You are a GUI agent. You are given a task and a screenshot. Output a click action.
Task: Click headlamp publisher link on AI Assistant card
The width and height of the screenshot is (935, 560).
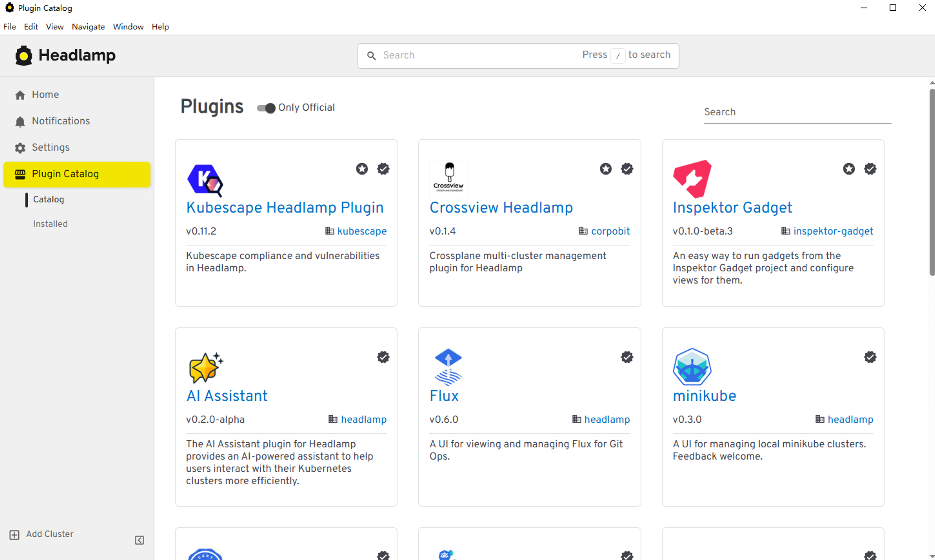(364, 419)
